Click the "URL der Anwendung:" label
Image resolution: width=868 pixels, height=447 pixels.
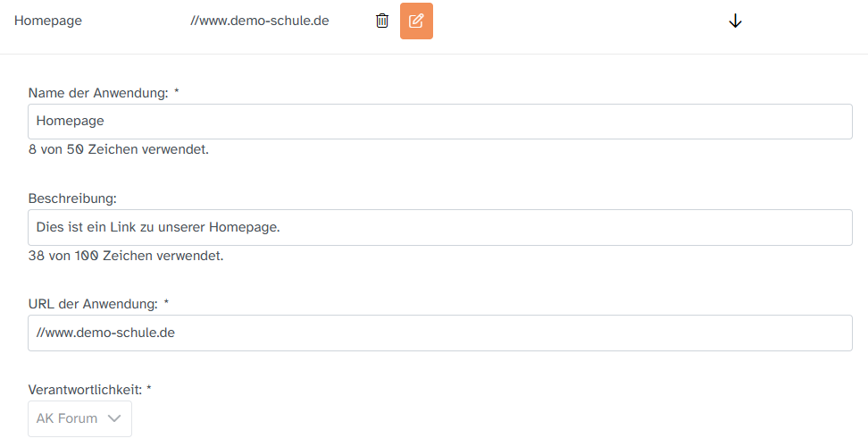tap(93, 303)
